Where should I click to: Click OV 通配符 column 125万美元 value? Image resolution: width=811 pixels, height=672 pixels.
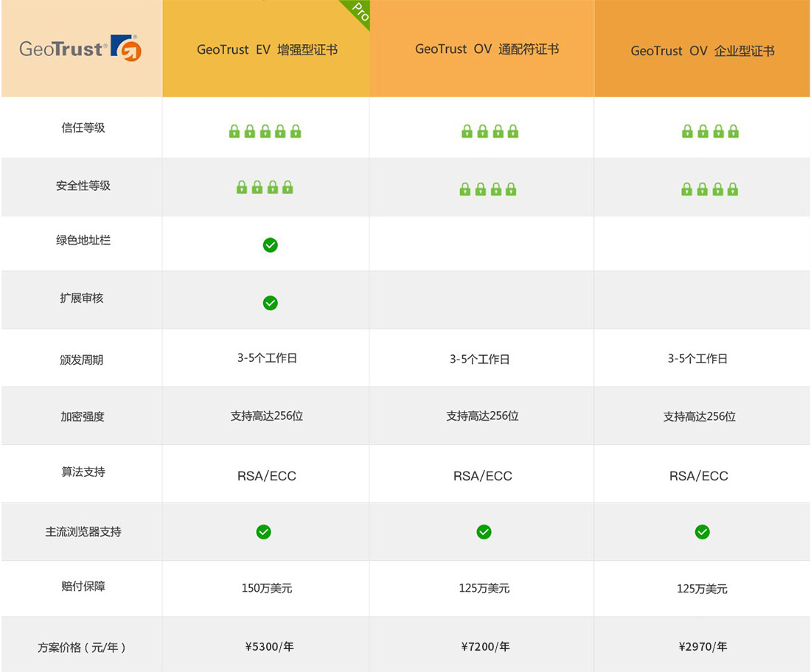click(x=484, y=588)
